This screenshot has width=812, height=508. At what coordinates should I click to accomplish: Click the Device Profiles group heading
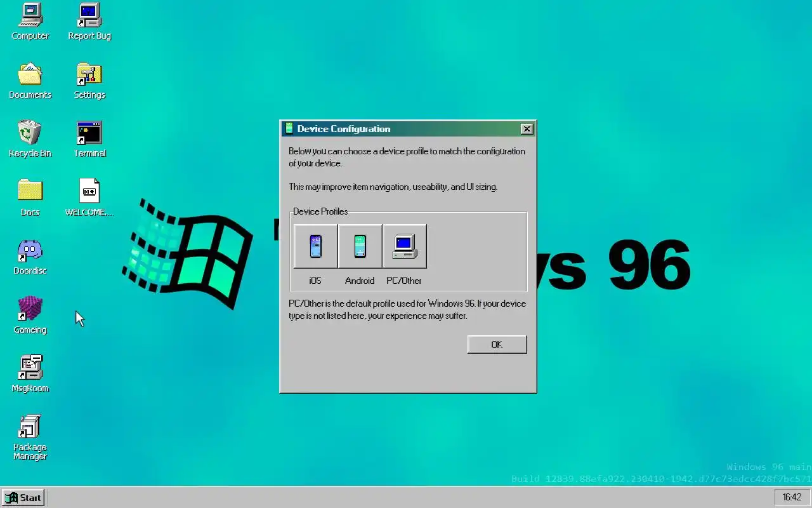click(320, 211)
